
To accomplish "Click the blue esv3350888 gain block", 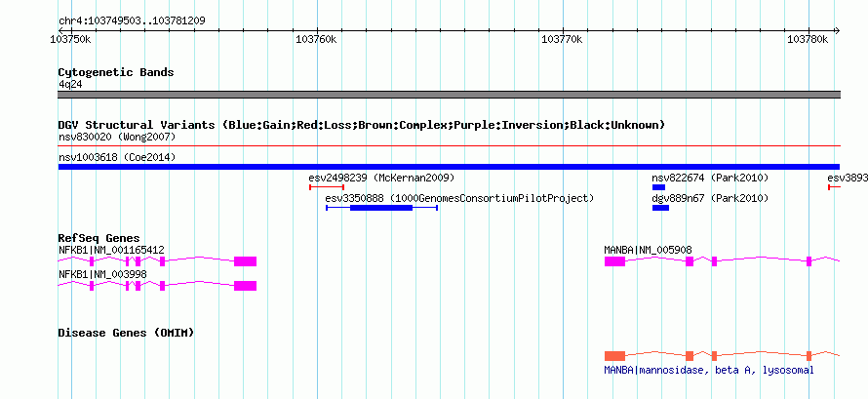I will point(381,208).
